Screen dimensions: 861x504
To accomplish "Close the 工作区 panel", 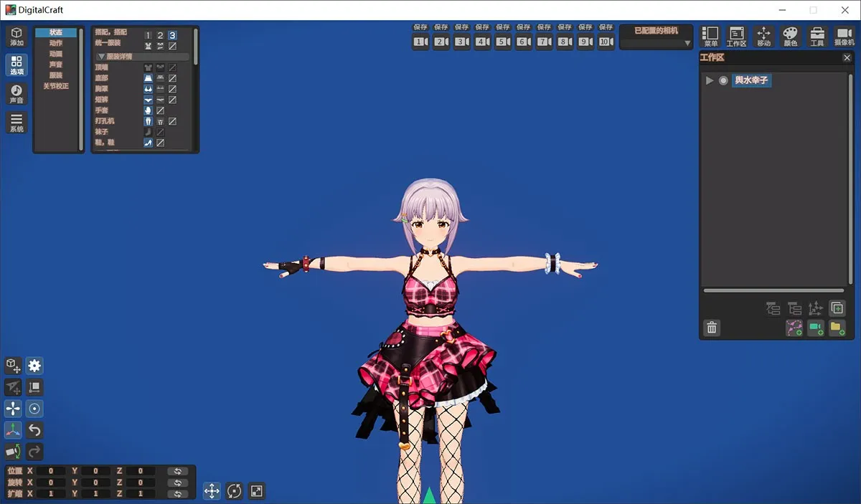I will click(x=847, y=58).
